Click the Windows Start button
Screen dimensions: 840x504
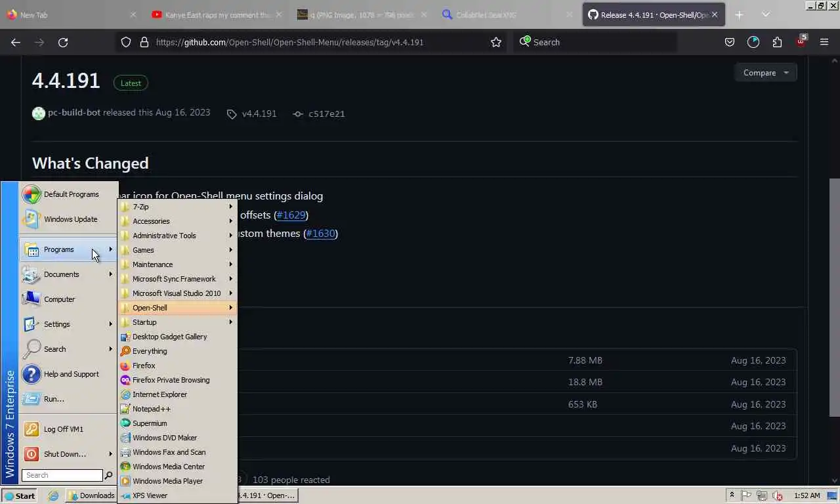coord(19,495)
